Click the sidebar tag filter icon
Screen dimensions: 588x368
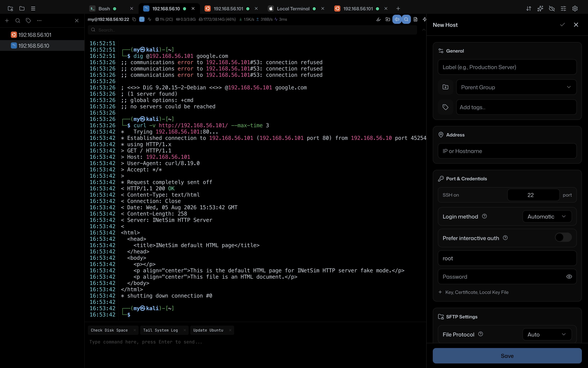28,21
